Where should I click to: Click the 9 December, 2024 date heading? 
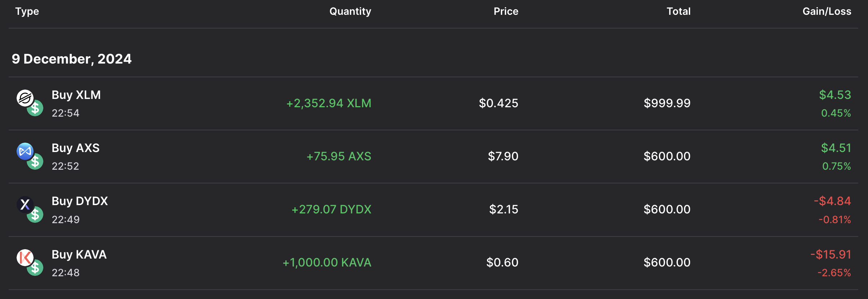[72, 59]
